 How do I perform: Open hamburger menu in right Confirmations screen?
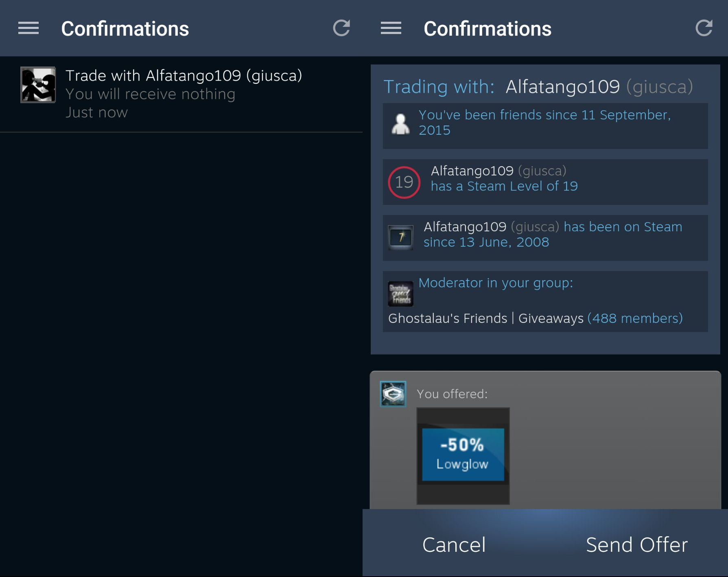[x=391, y=28]
